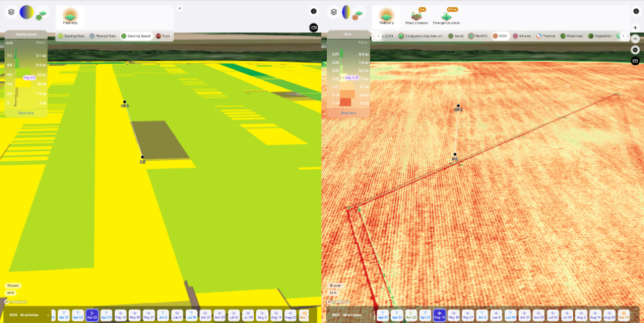
Task: Click the layers icon in right map
Action: click(334, 12)
